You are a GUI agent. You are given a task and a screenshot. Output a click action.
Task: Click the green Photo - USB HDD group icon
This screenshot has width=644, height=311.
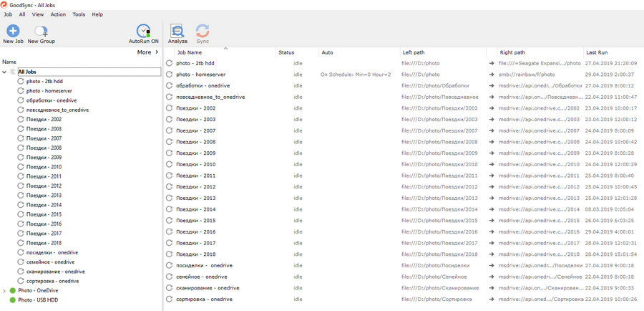tap(12, 300)
